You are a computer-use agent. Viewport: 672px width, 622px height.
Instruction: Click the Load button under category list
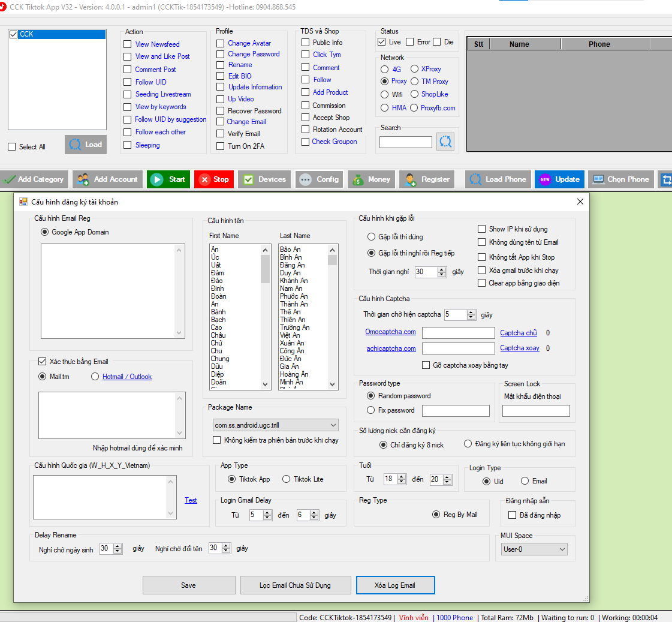86,145
